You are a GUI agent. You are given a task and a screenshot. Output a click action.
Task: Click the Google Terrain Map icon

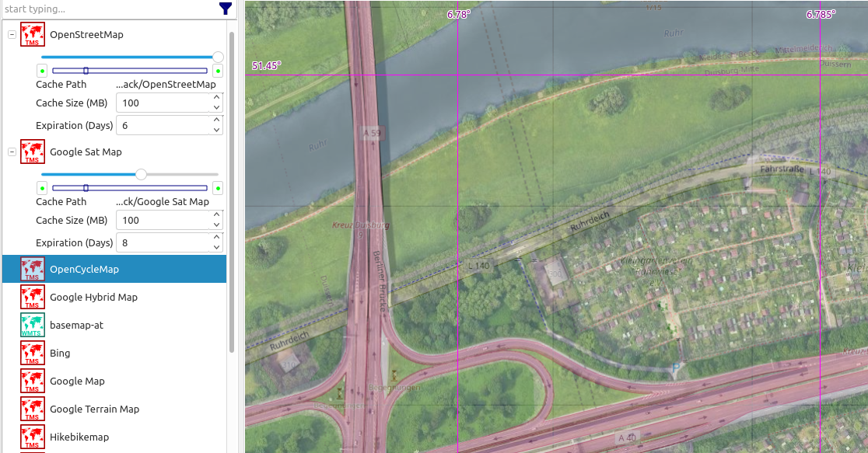32,409
